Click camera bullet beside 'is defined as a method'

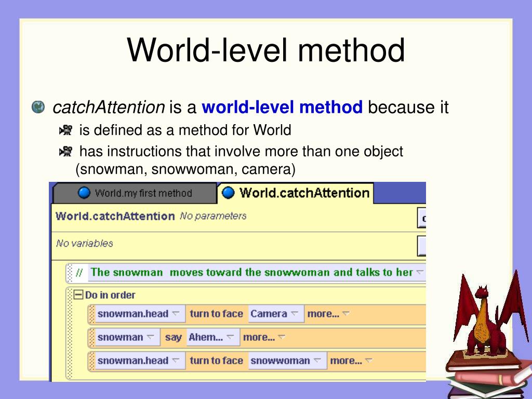tap(66, 130)
